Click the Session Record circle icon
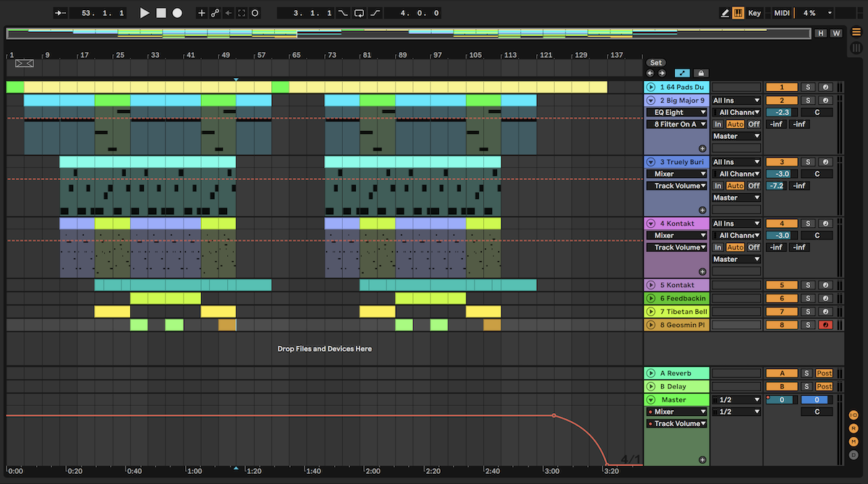The height and width of the screenshot is (484, 868). 255,13
